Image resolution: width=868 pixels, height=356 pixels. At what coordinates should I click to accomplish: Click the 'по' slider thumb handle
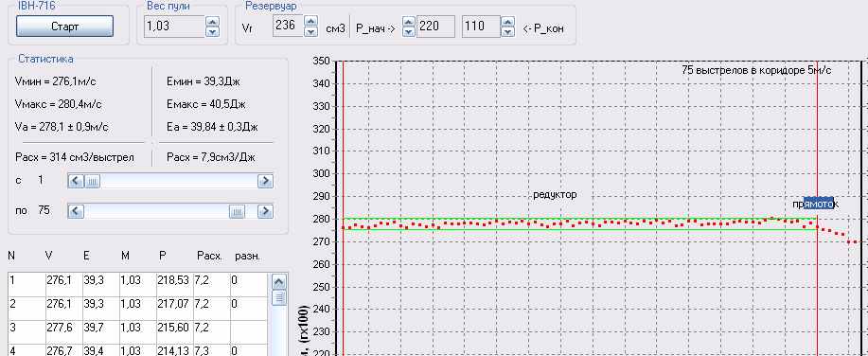click(237, 211)
